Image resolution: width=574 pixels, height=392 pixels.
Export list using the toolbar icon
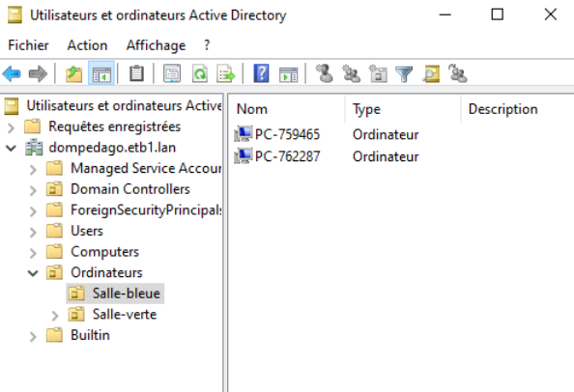tap(225, 73)
